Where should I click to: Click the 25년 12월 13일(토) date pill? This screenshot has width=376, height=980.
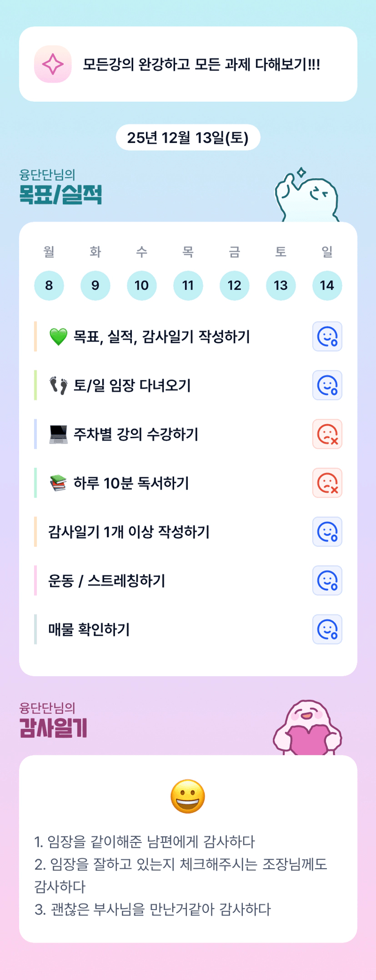(188, 138)
